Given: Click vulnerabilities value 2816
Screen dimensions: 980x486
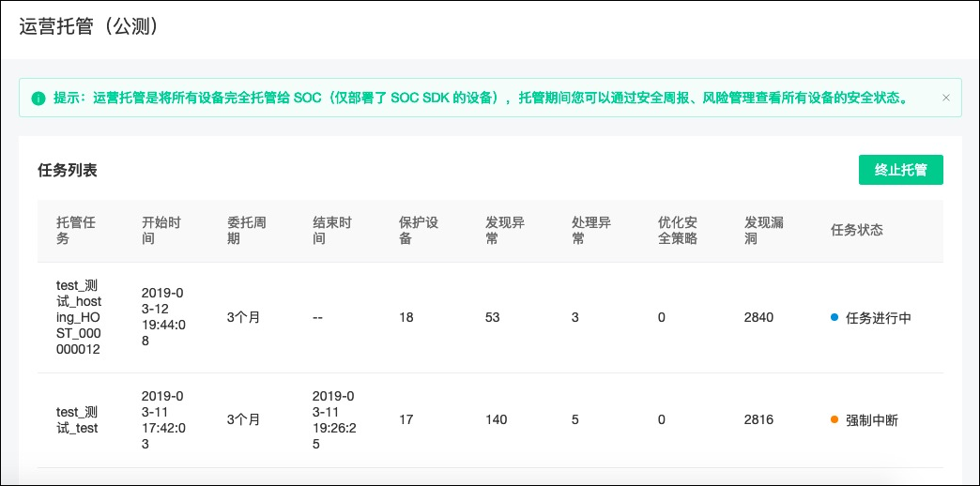Looking at the screenshot, I should pyautogui.click(x=758, y=419).
